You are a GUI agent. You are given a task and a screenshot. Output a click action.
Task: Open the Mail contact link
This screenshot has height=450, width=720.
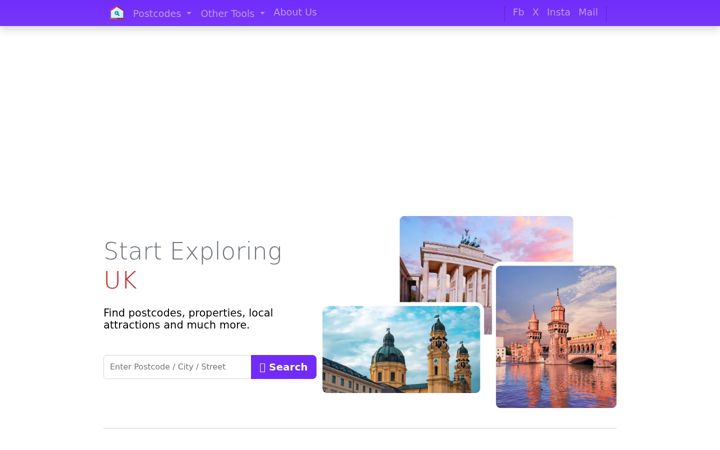pyautogui.click(x=588, y=12)
